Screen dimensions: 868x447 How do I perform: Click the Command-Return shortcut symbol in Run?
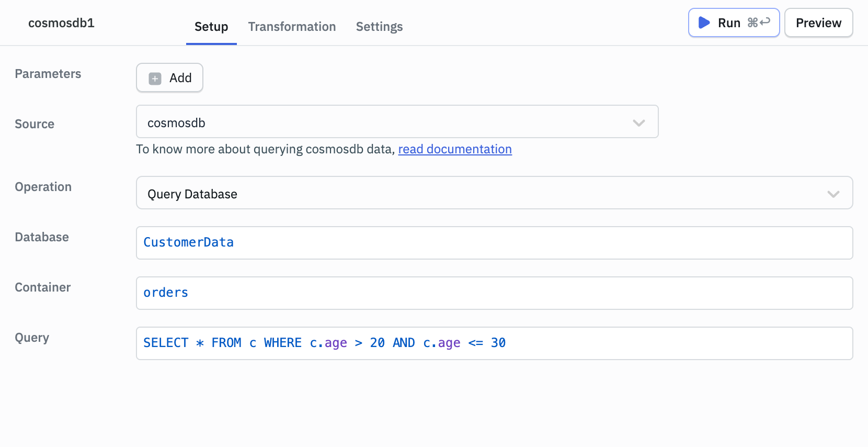pyautogui.click(x=759, y=23)
